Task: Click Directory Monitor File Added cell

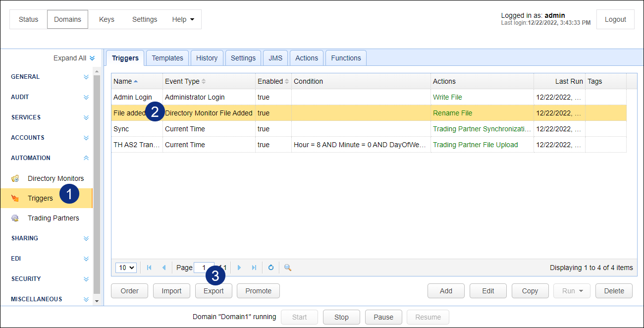Action: point(209,113)
